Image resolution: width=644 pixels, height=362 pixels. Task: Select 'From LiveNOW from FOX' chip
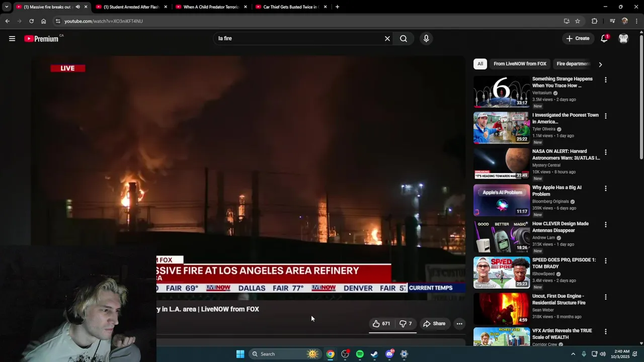pos(520,64)
